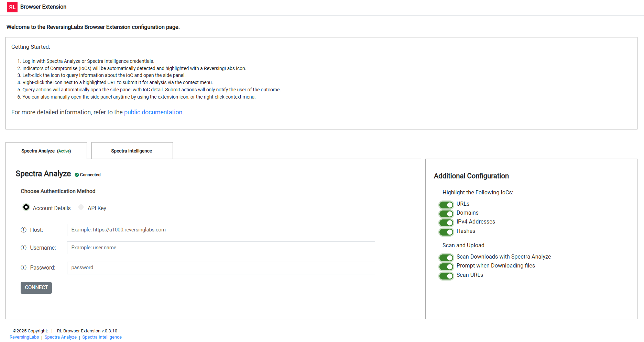Screen dimensions: 644x342
Task: Toggle Hashes highlighting switch
Action: coord(446,232)
